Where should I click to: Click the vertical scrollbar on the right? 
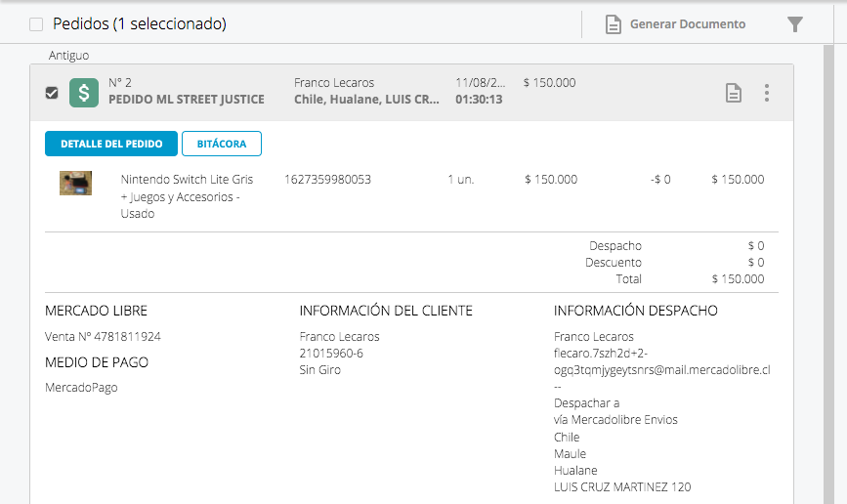click(828, 274)
